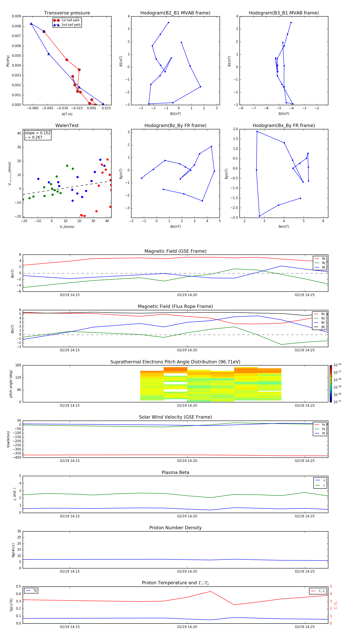Image resolution: width=351 pixels, height=644 pixels.
Task: Select the 'β' legend entry in Plasma Beta
Action: tap(320, 485)
